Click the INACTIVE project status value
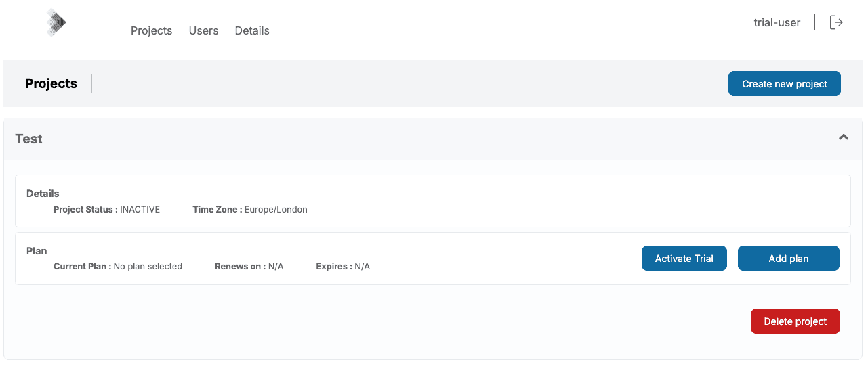This screenshot has width=868, height=379. pos(140,210)
